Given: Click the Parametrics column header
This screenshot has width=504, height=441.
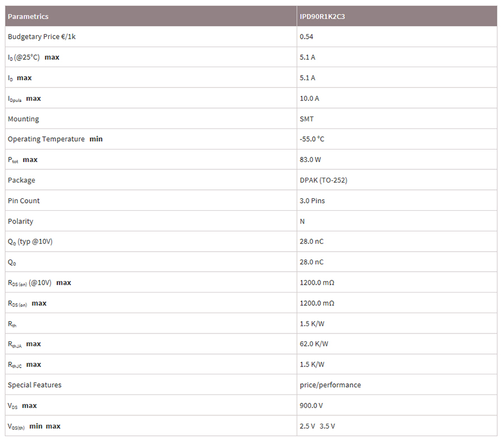Looking at the screenshot, I should pyautogui.click(x=28, y=16).
